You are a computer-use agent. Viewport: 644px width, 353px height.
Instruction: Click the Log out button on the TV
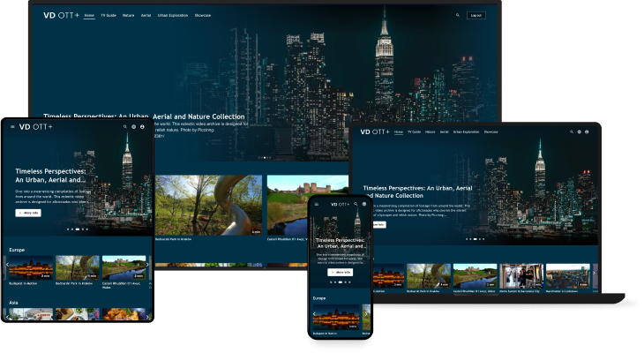476,15
